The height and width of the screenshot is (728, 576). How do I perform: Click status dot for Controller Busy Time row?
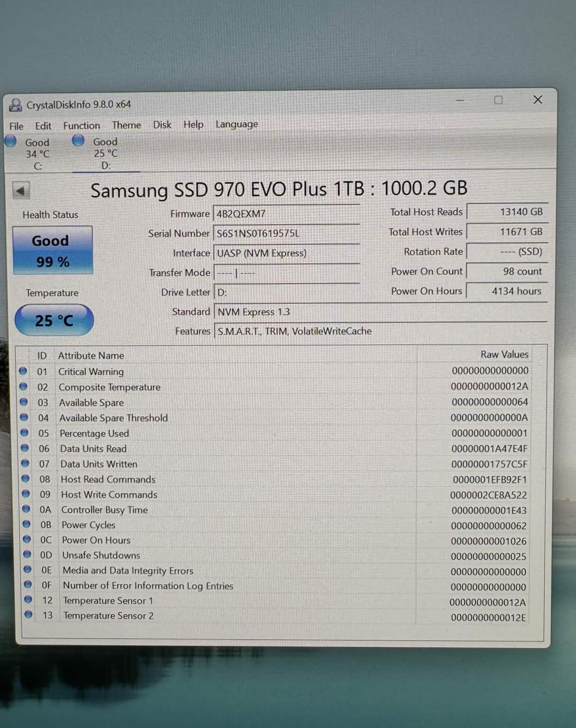(x=27, y=509)
